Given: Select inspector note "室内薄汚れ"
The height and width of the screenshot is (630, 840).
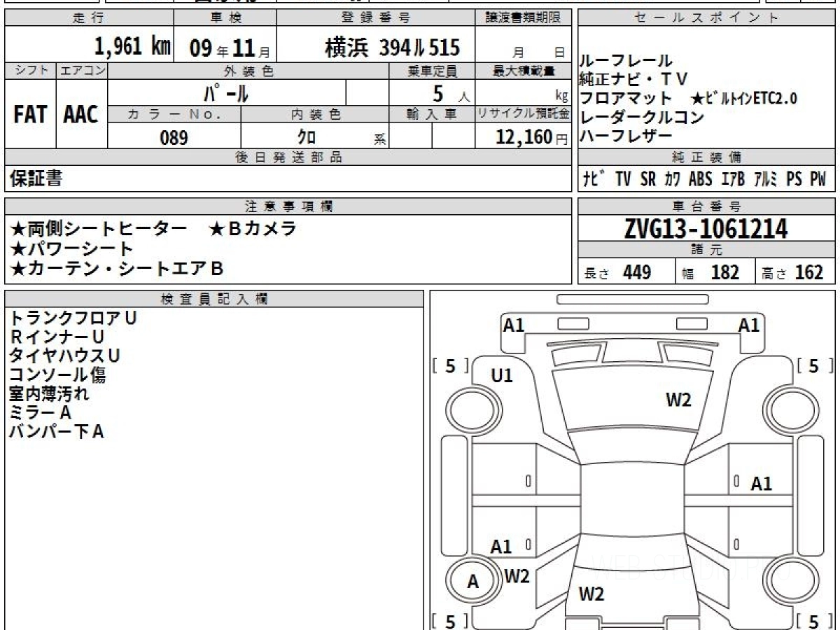Looking at the screenshot, I should pyautogui.click(x=49, y=393).
